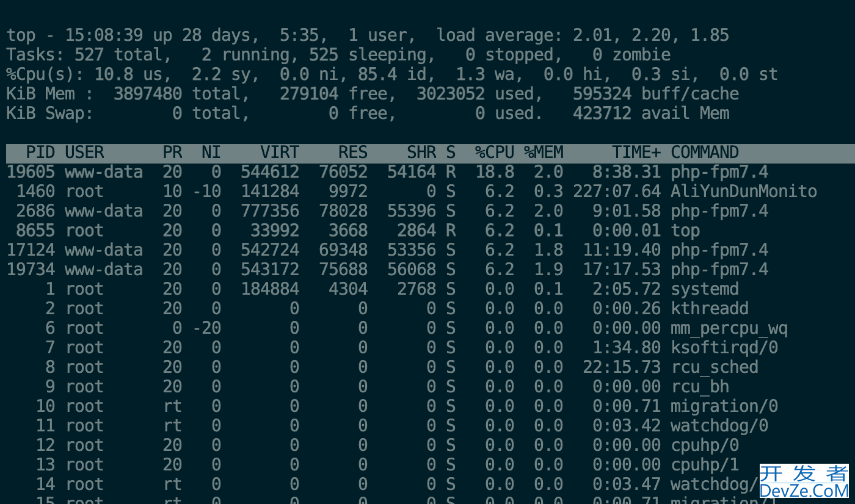Click the 18.8 %CPU value
This screenshot has height=504, width=855.
495,172
